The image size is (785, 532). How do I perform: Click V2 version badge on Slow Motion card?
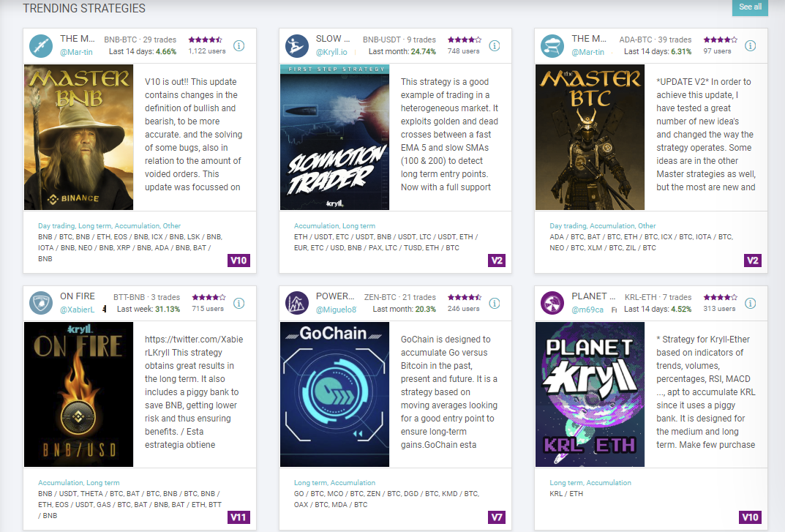[497, 261]
